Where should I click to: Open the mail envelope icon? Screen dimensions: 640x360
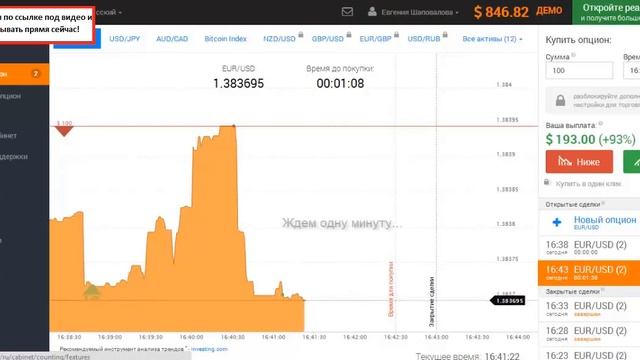(347, 12)
